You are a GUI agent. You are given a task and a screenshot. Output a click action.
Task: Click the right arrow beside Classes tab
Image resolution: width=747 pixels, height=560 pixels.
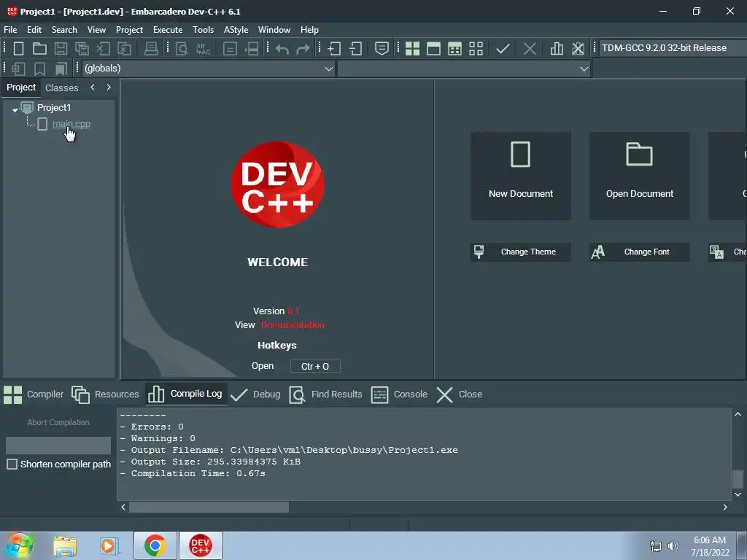pos(109,87)
